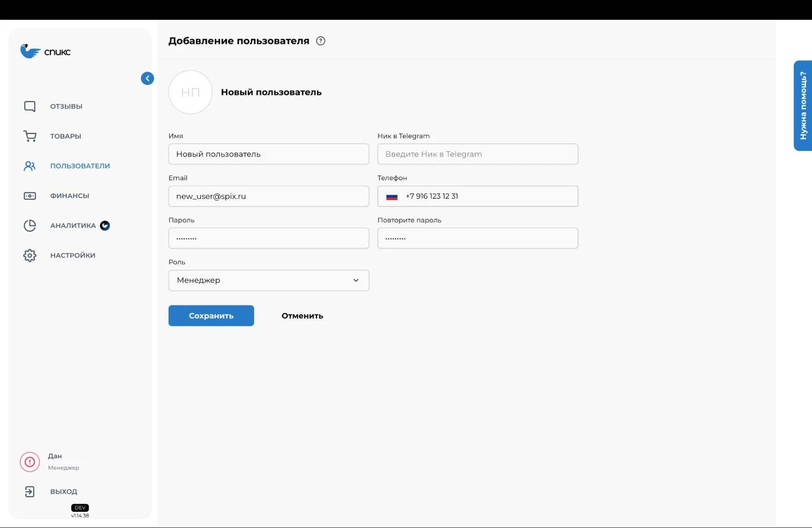Log out via the Выход link
The image size is (812, 528).
pyautogui.click(x=64, y=491)
